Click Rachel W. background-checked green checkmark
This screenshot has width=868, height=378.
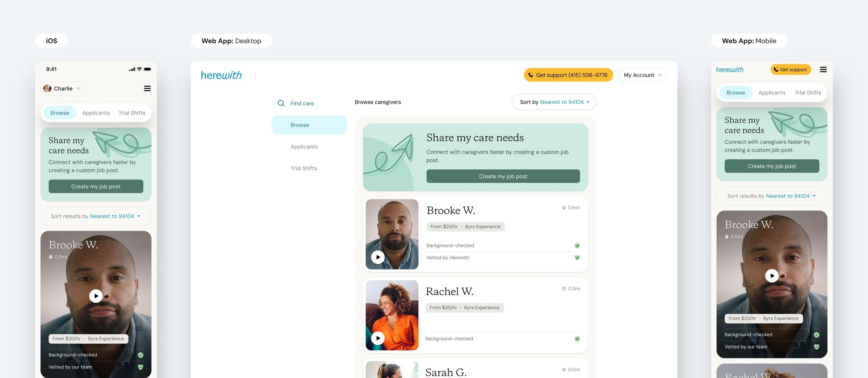[x=577, y=339]
